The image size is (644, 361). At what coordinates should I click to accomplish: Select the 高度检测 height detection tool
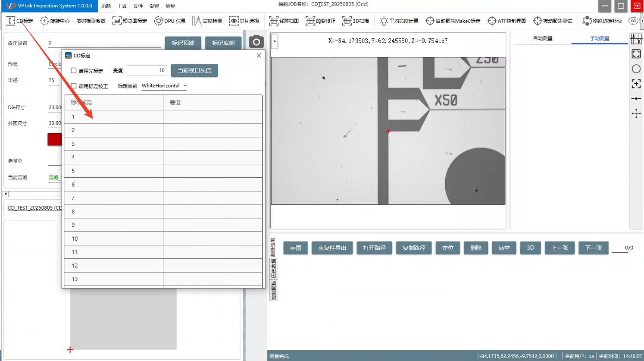click(x=207, y=21)
